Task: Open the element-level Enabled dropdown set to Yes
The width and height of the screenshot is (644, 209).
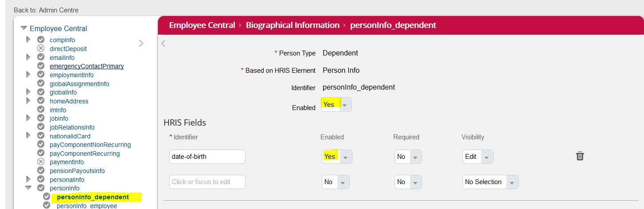Action: pyautogui.click(x=336, y=105)
